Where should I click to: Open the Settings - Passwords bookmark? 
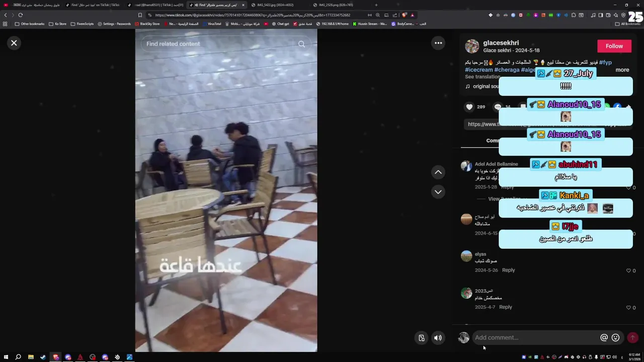point(114,24)
